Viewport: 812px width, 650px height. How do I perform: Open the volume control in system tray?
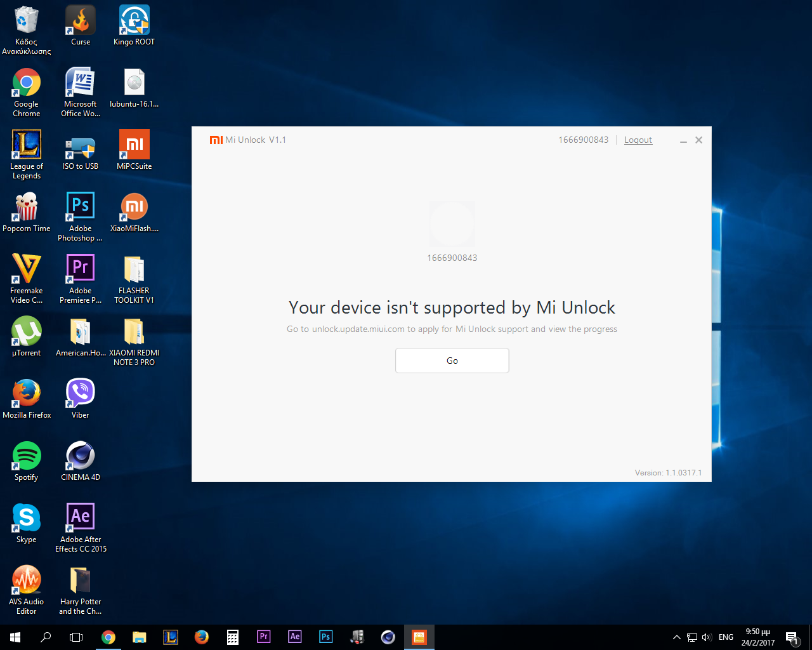click(707, 637)
